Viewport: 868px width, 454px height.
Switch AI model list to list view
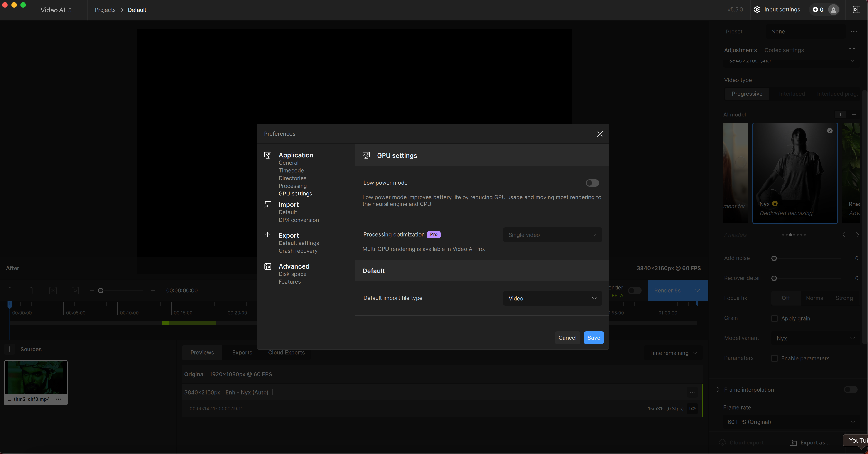[x=854, y=115]
